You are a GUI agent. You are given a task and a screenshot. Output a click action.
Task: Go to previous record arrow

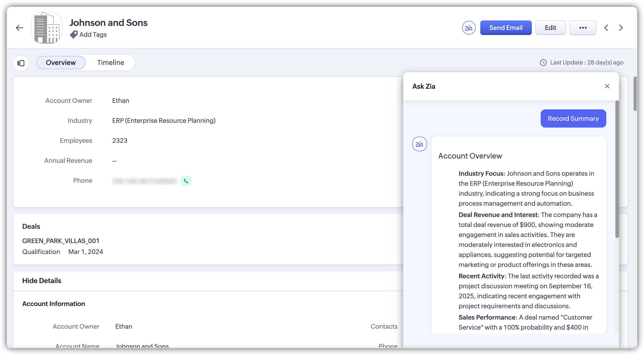click(606, 28)
